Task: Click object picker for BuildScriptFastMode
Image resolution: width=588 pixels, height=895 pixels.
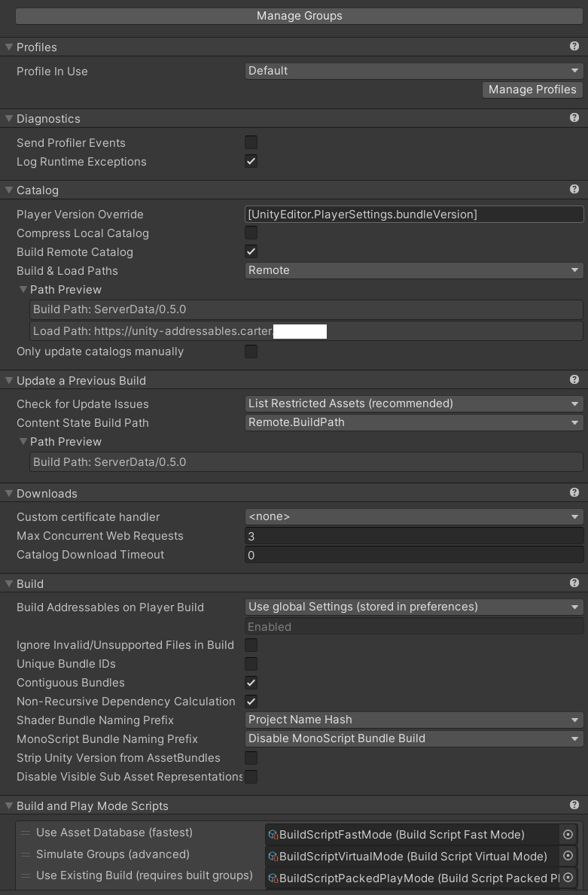Action: (x=568, y=834)
